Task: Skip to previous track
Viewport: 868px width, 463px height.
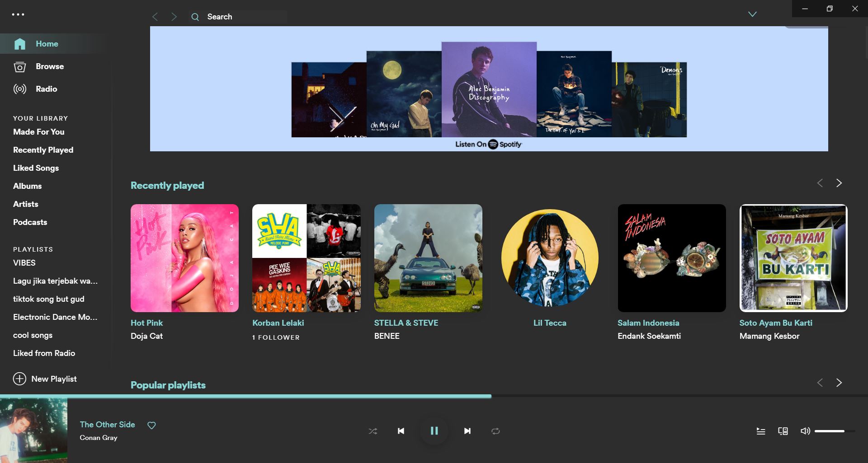Action: 401,431
